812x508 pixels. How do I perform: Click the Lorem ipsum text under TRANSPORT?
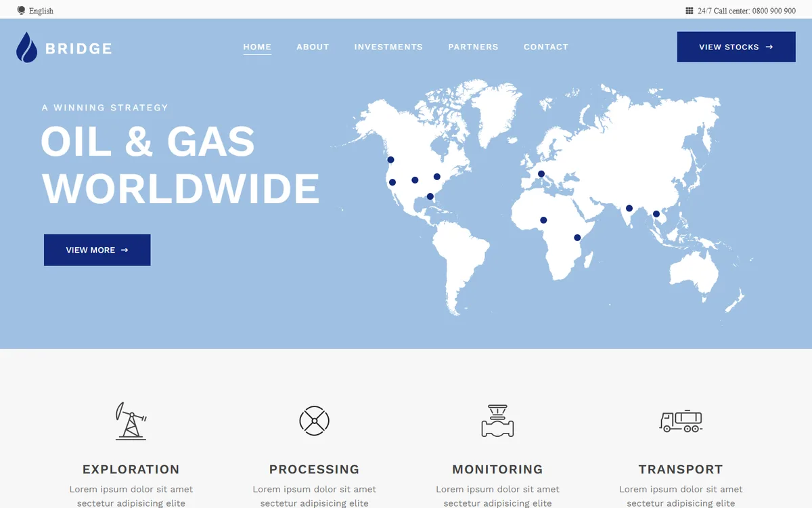(681, 496)
